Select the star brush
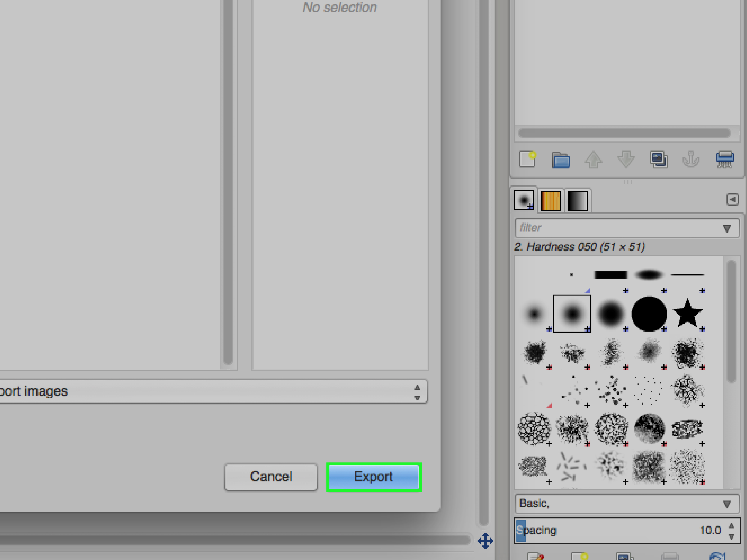Image resolution: width=747 pixels, height=560 pixels. (x=687, y=314)
